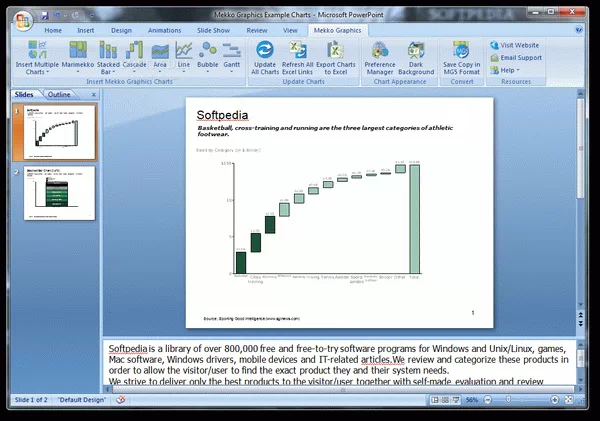Click Save Copy in MGS Format
Viewport: 600px width, 421px height.
coord(462,58)
